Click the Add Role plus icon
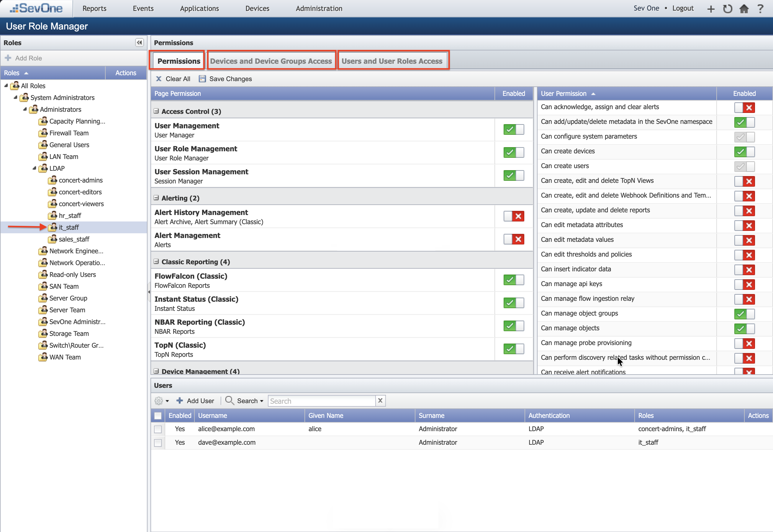Image resolution: width=773 pixels, height=532 pixels. [x=8, y=58]
